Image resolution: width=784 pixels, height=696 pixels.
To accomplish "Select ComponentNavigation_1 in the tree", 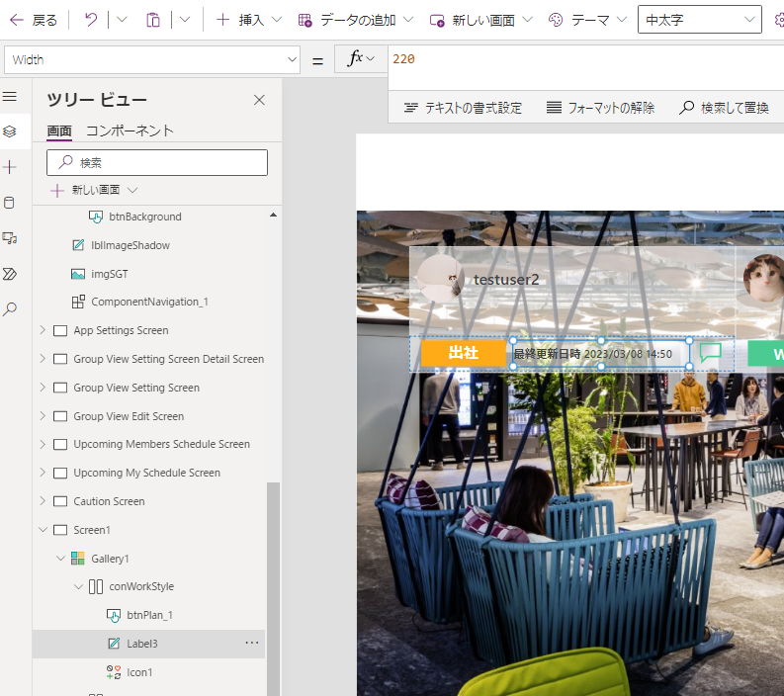I will (x=149, y=302).
